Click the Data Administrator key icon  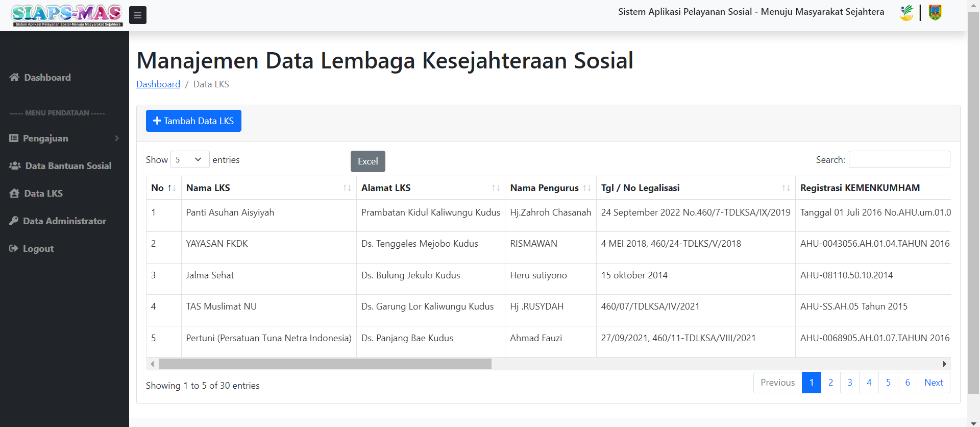(14, 221)
